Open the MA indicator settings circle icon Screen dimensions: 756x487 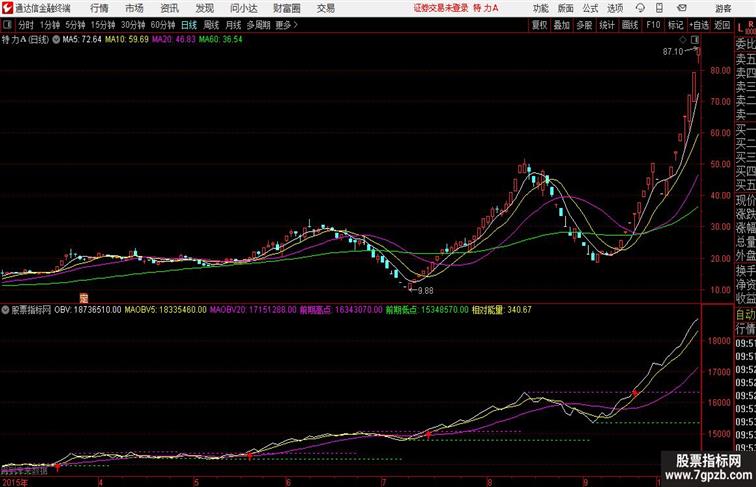coord(56,40)
